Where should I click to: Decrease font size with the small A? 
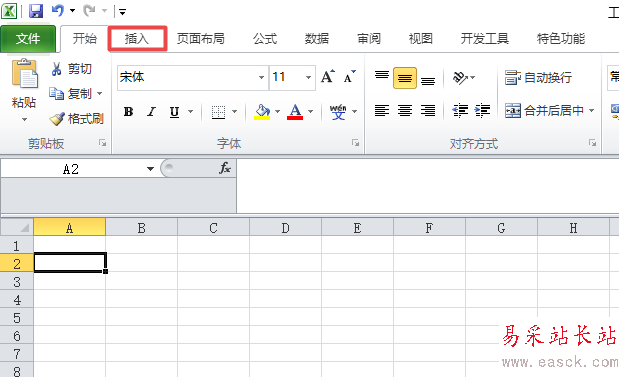click(349, 77)
